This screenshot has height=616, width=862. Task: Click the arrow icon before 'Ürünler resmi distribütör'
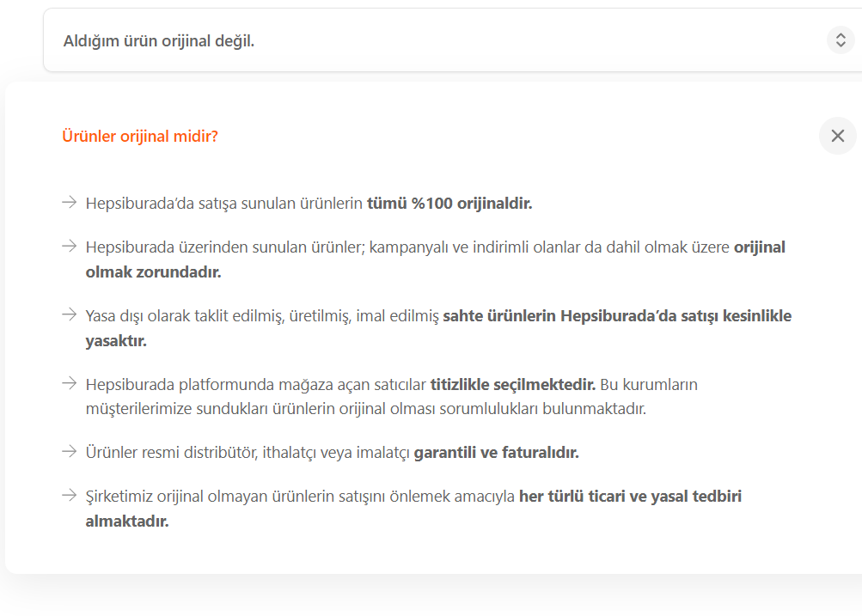coord(70,451)
